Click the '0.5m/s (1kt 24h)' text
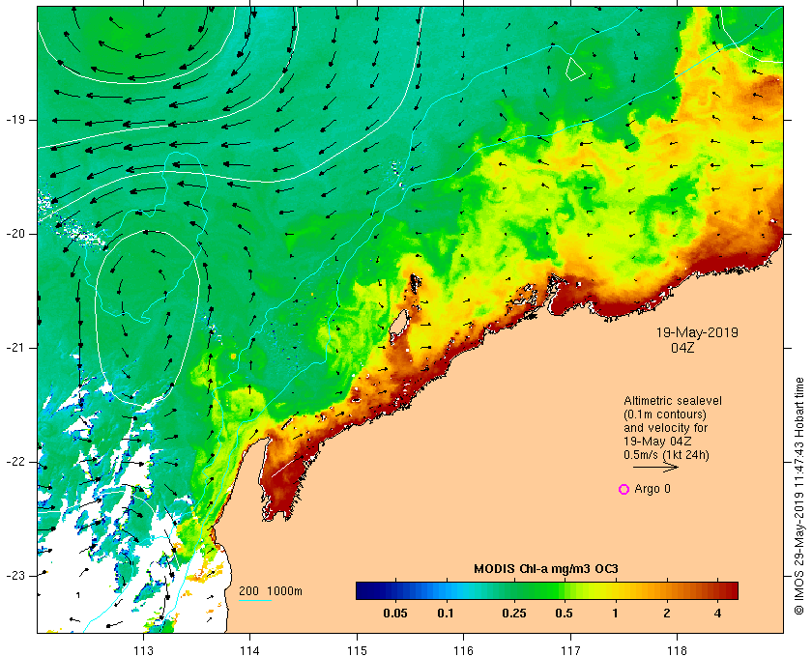 (x=666, y=455)
